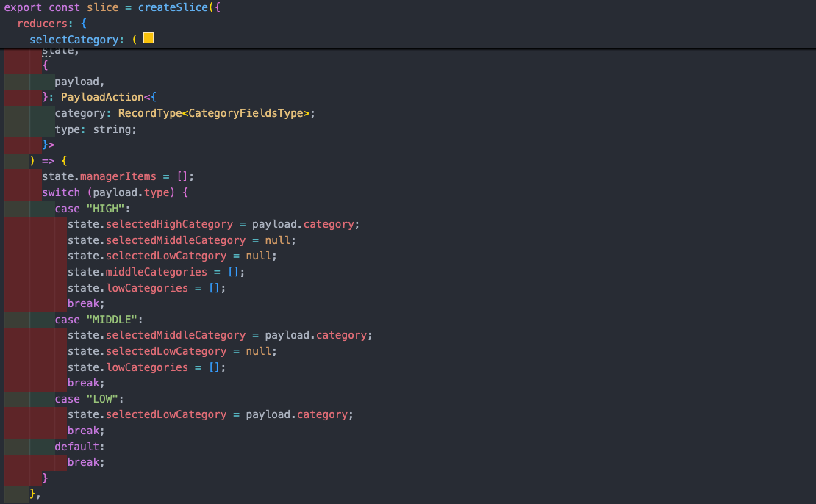Click state.managerItems assignment

[x=118, y=177]
